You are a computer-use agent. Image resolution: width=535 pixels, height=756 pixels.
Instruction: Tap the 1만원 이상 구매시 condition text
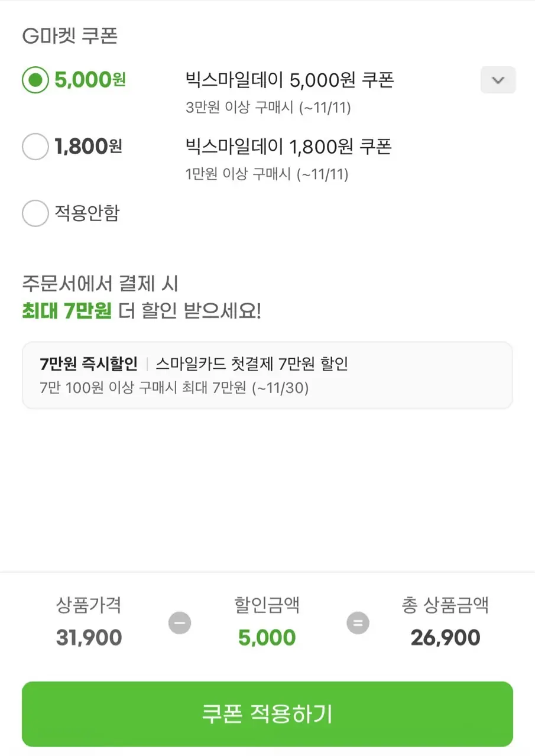point(267,174)
